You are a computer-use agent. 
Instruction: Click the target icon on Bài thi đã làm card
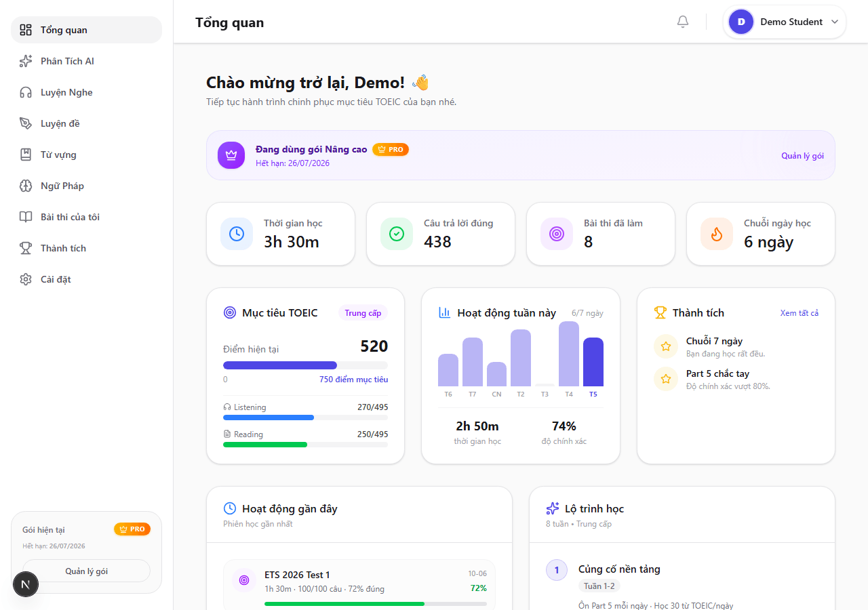point(557,234)
